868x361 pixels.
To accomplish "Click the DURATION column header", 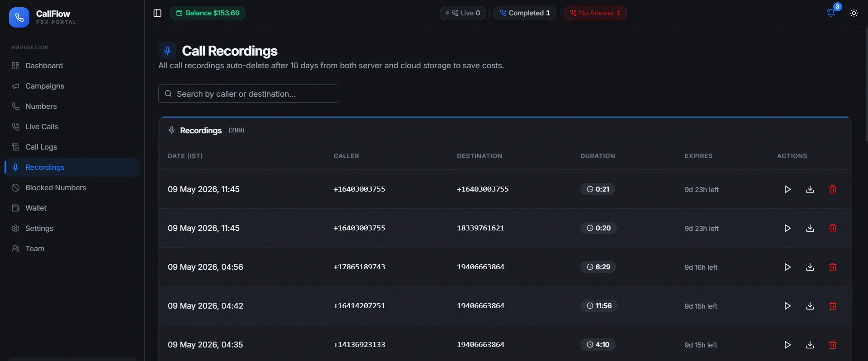I will coord(598,156).
